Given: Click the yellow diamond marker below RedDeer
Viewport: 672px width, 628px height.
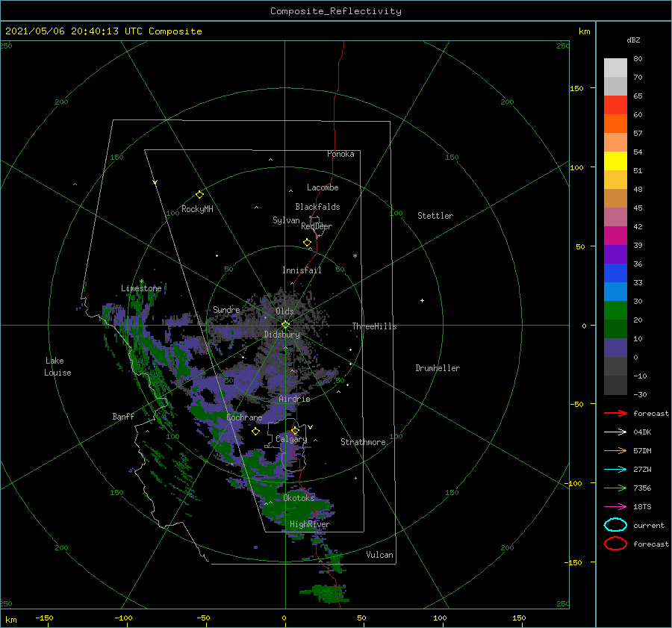Looking at the screenshot, I should point(307,243).
